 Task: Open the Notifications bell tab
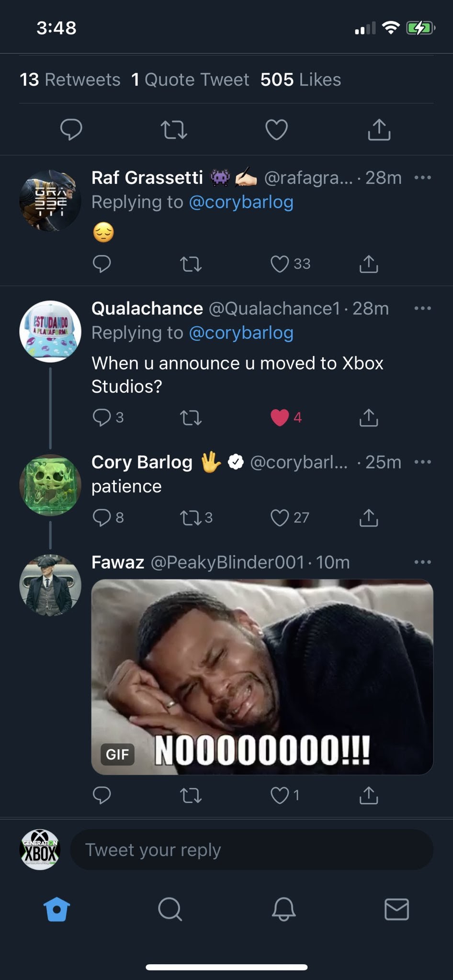[x=283, y=909]
